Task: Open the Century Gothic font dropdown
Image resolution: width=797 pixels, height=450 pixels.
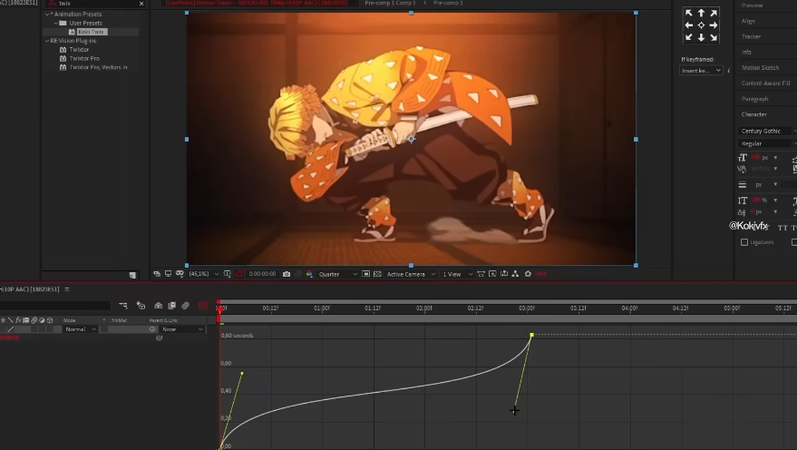Action: click(769, 131)
